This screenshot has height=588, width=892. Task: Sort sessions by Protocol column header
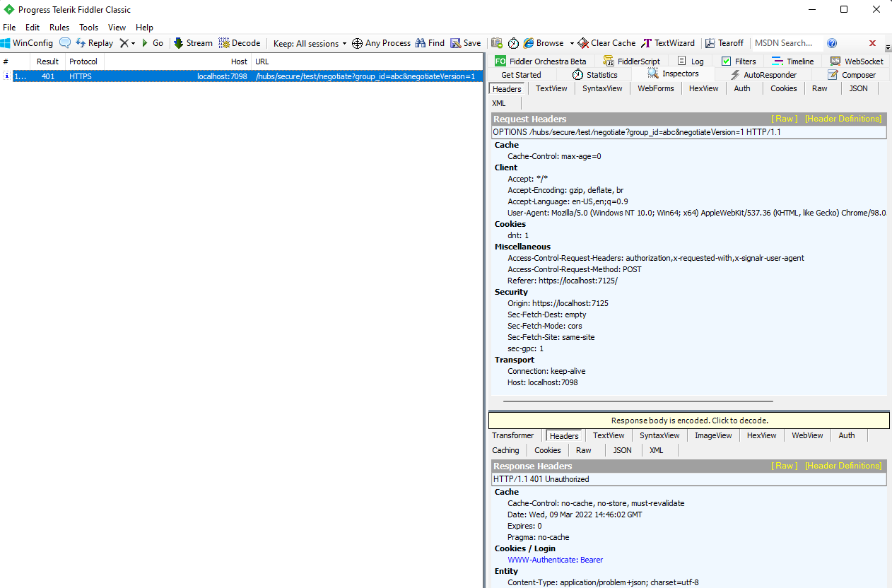point(83,61)
